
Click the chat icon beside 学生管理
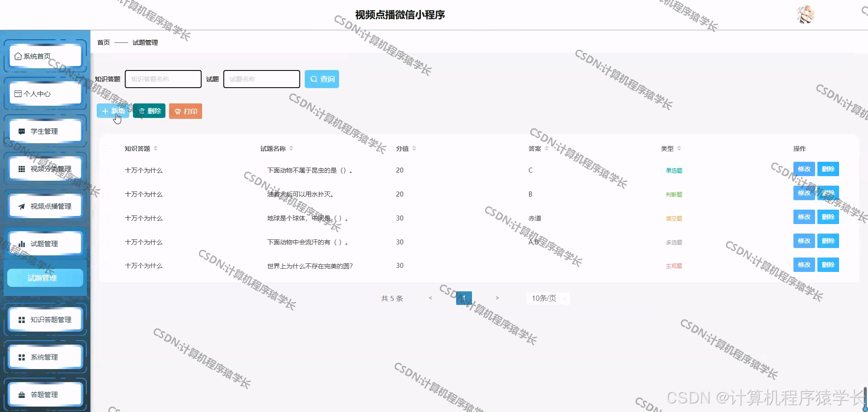pyautogui.click(x=21, y=131)
